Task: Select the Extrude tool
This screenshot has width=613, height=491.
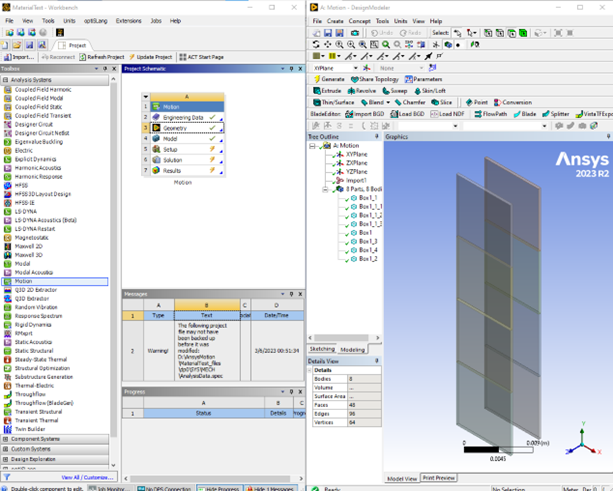Action: [x=330, y=90]
